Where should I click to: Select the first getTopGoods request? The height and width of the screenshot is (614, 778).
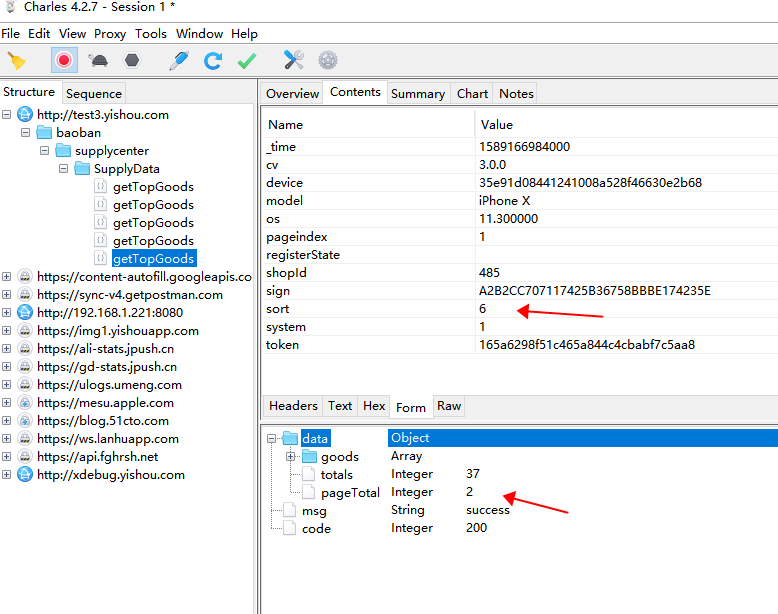[x=153, y=187]
